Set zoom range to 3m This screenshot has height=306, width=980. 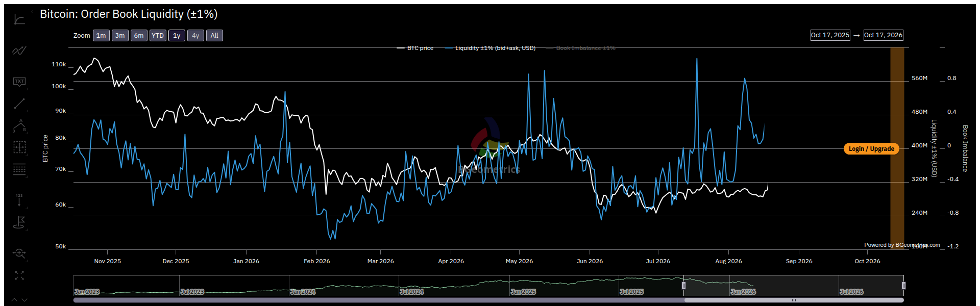tap(120, 36)
